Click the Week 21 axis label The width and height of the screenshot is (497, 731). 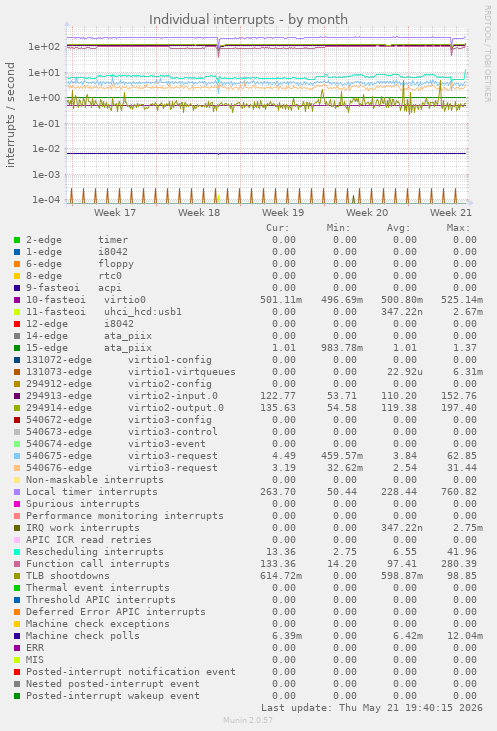(x=450, y=213)
